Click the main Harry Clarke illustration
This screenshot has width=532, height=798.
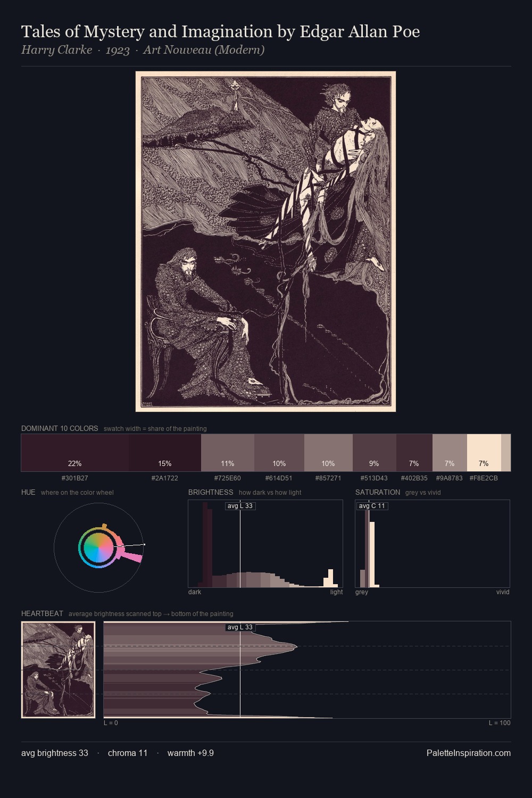tap(265, 242)
